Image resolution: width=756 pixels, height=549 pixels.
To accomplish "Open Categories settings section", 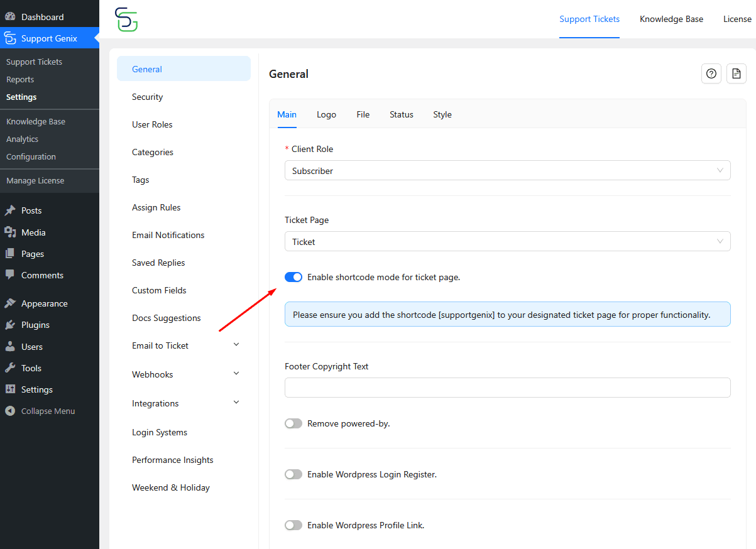I will coord(184,152).
